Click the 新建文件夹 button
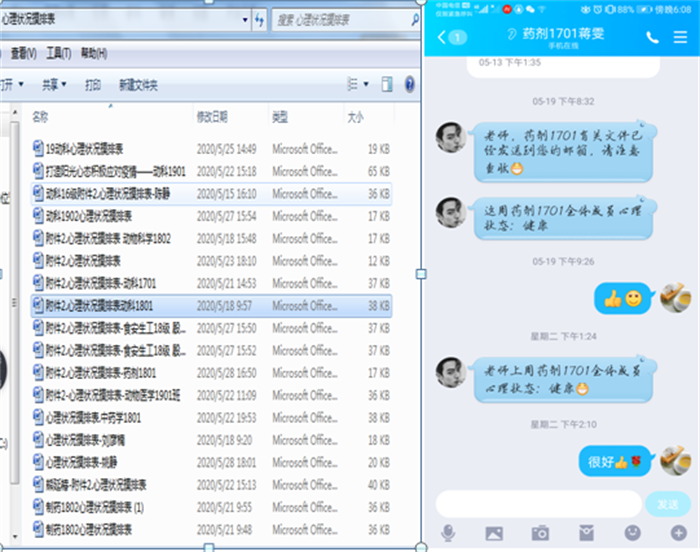 (138, 85)
